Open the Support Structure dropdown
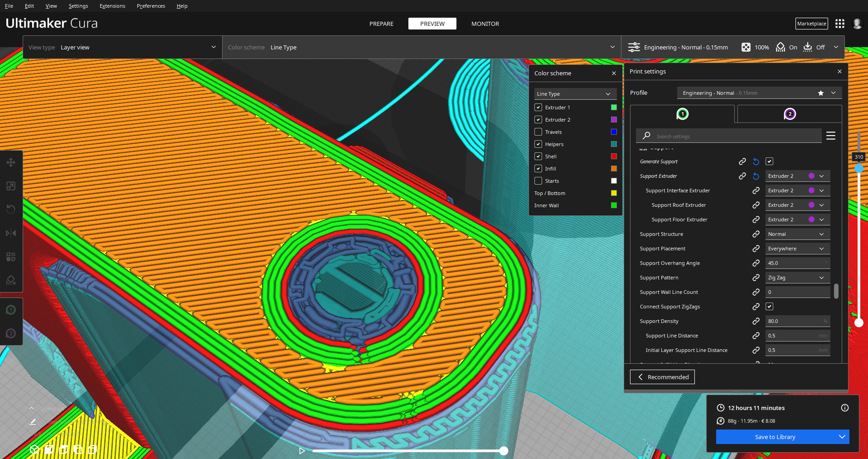 pyautogui.click(x=798, y=234)
